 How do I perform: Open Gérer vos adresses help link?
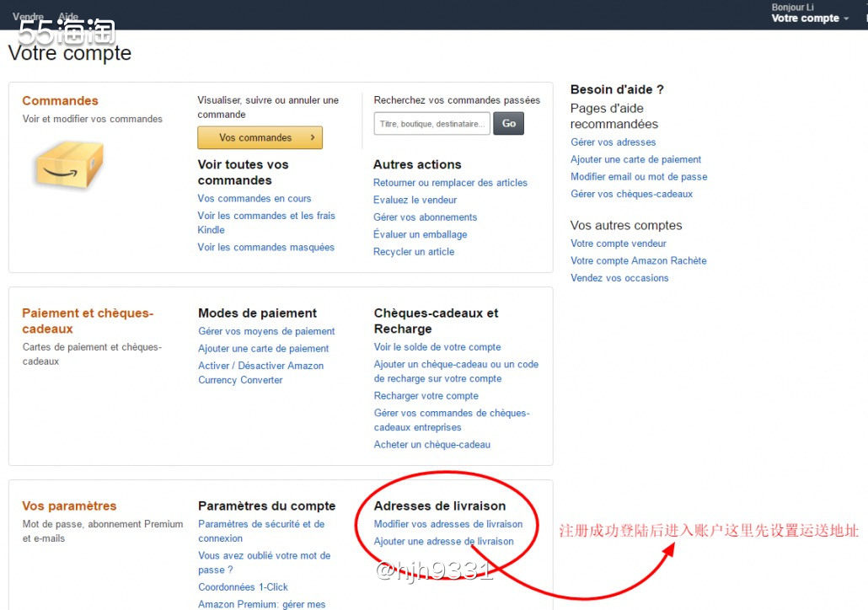point(613,142)
